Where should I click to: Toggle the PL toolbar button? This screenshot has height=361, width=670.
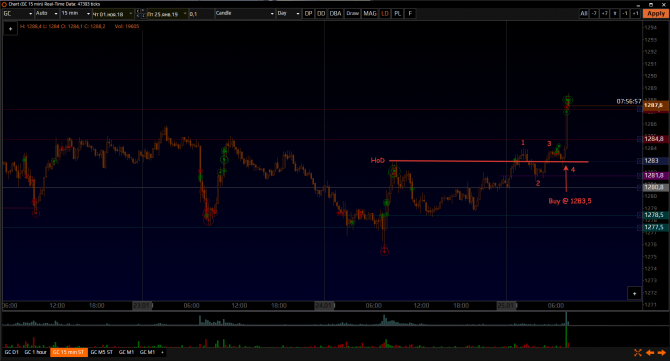398,14
